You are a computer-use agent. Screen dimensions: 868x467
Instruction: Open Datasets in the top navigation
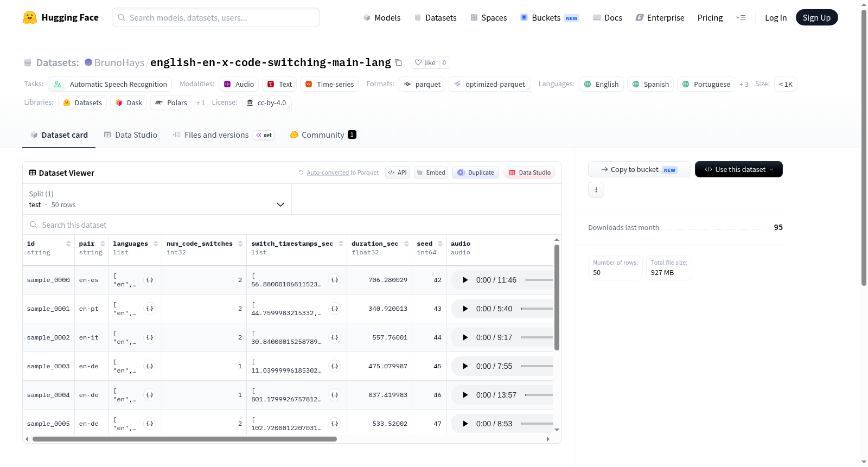436,17
